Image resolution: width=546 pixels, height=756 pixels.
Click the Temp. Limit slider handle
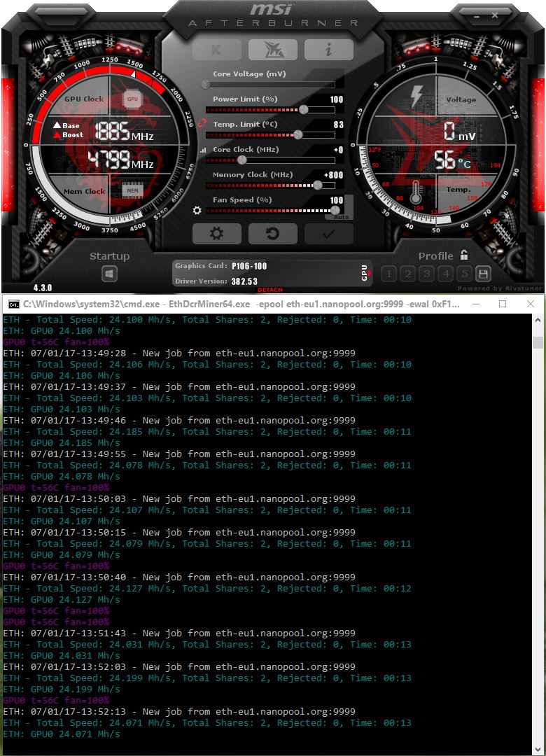pyautogui.click(x=298, y=134)
